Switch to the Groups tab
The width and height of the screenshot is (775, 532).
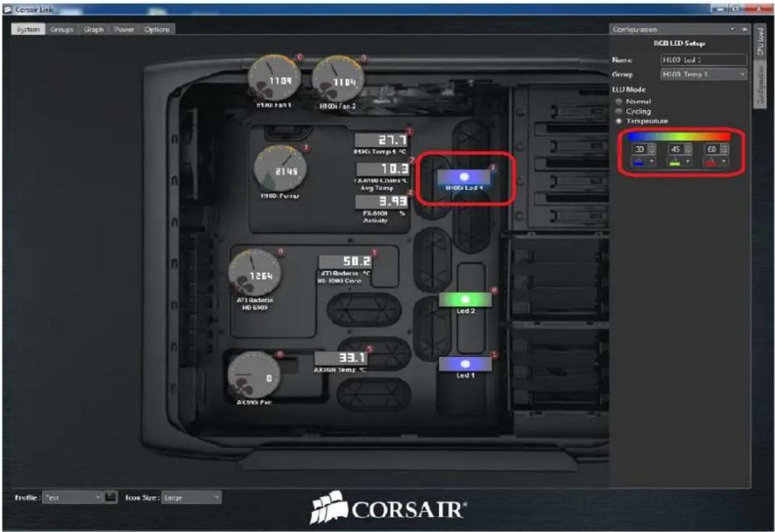click(62, 30)
